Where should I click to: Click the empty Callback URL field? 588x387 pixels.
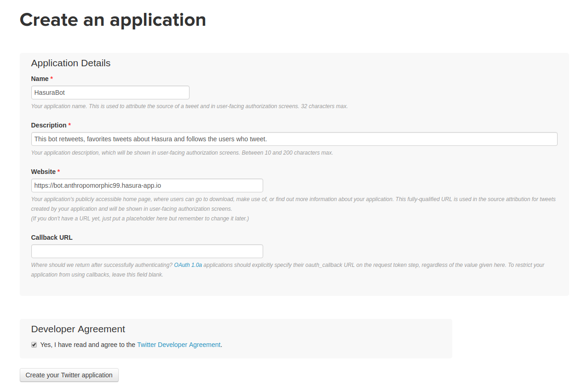click(147, 251)
